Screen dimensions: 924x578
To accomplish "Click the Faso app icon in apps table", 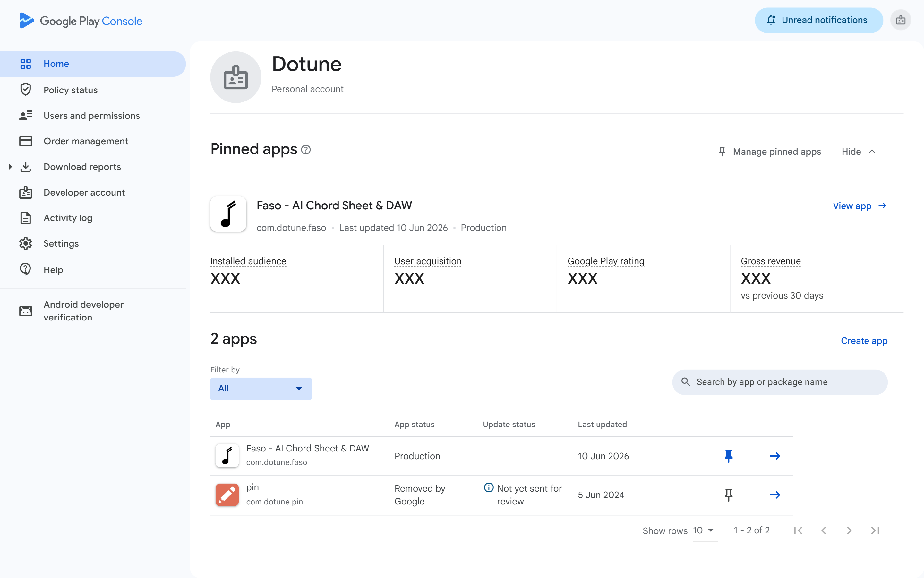I will tap(227, 456).
